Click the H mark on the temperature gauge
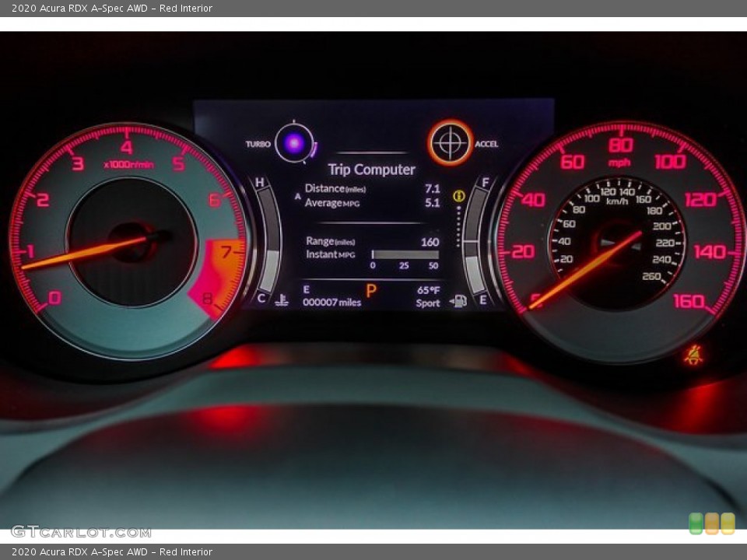Image resolution: width=747 pixels, height=560 pixels. click(260, 182)
